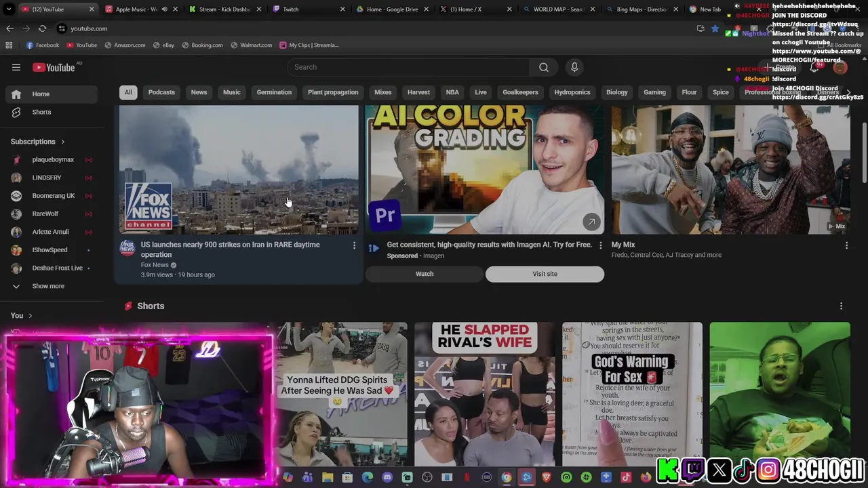Open Microsoft Store from the taskbar
This screenshot has height=488, width=868.
tap(347, 477)
